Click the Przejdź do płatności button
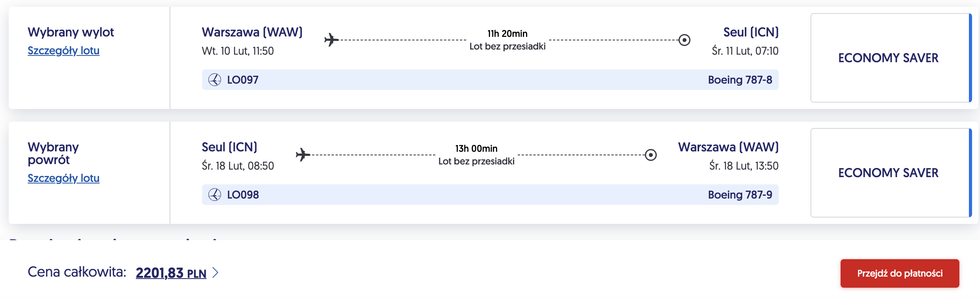 (900, 273)
